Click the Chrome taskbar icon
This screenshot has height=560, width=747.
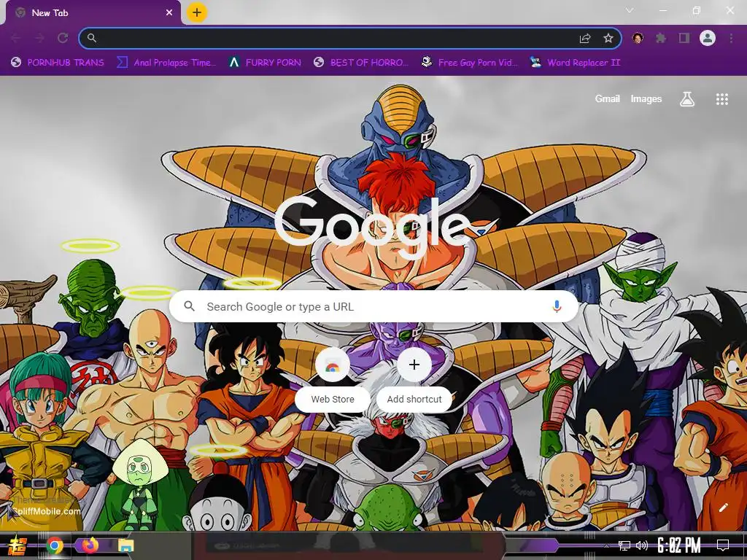[55, 545]
